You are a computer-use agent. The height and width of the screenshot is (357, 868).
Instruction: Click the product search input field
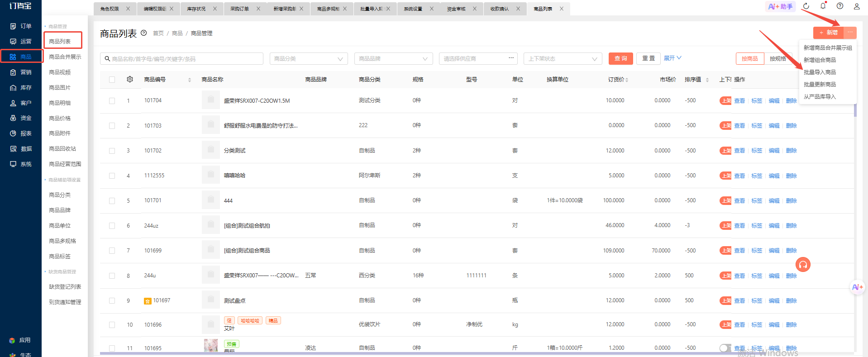(x=181, y=59)
